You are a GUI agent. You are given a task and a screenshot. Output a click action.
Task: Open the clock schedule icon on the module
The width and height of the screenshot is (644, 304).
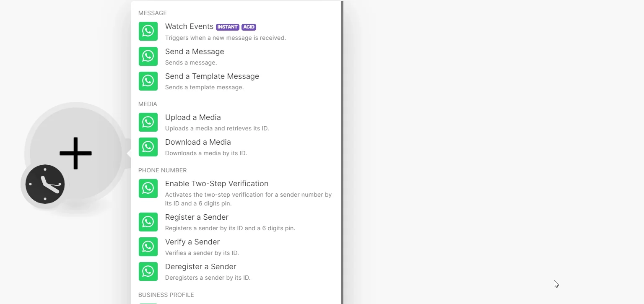[x=45, y=184]
